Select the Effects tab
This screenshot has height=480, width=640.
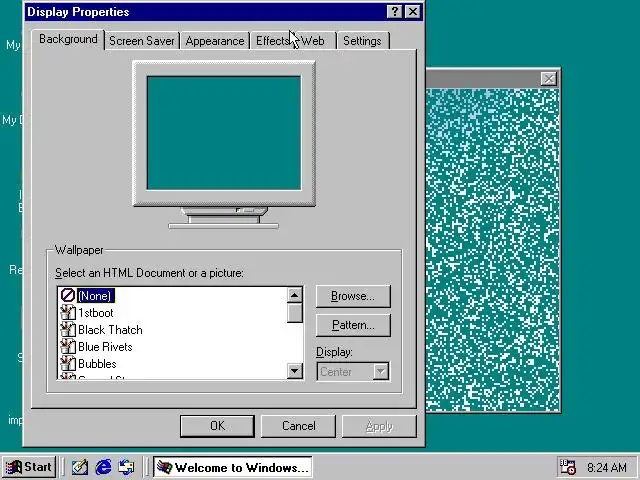coord(272,41)
